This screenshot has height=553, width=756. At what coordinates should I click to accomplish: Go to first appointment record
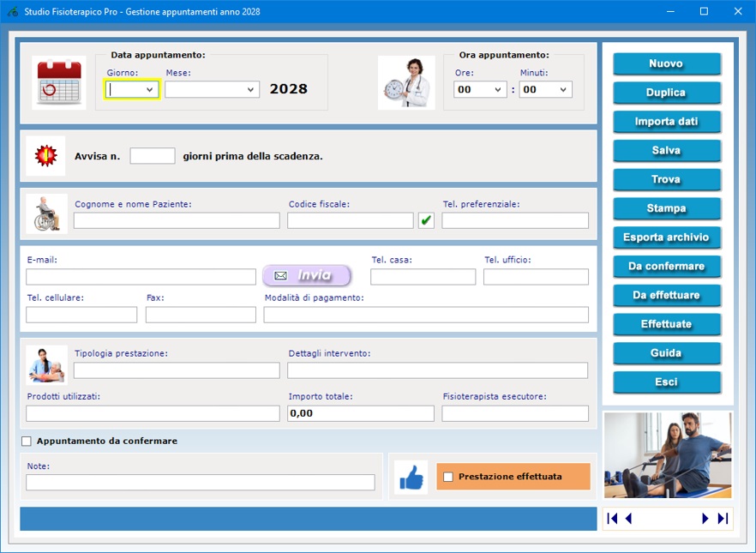(x=612, y=519)
